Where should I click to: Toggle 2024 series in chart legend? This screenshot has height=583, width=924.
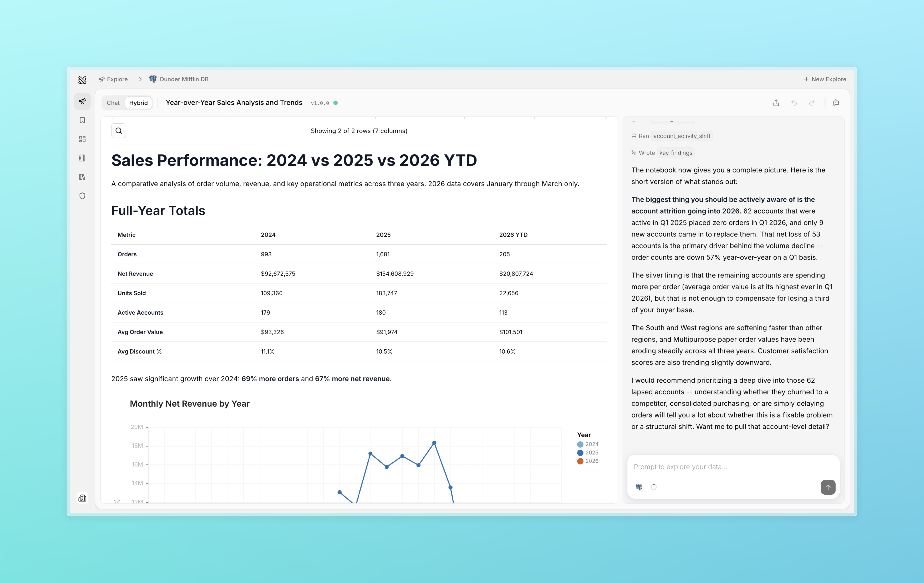(588, 444)
